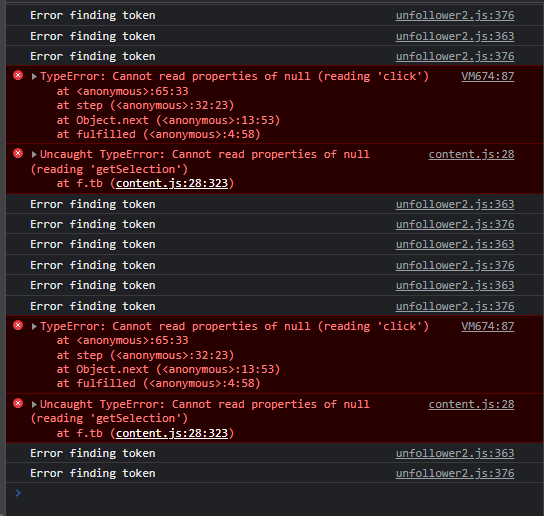Open unfollower2.js:376 link directly above first TypeError
The image size is (544, 516).
click(455, 56)
